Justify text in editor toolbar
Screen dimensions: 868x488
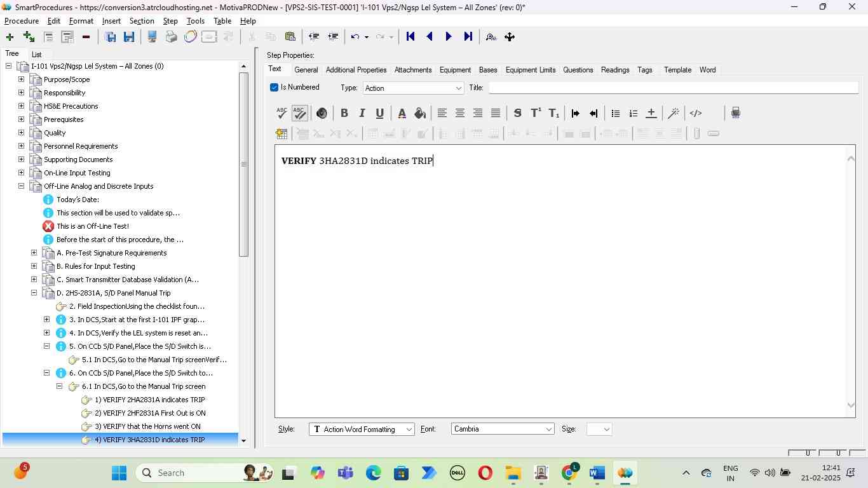coord(496,113)
